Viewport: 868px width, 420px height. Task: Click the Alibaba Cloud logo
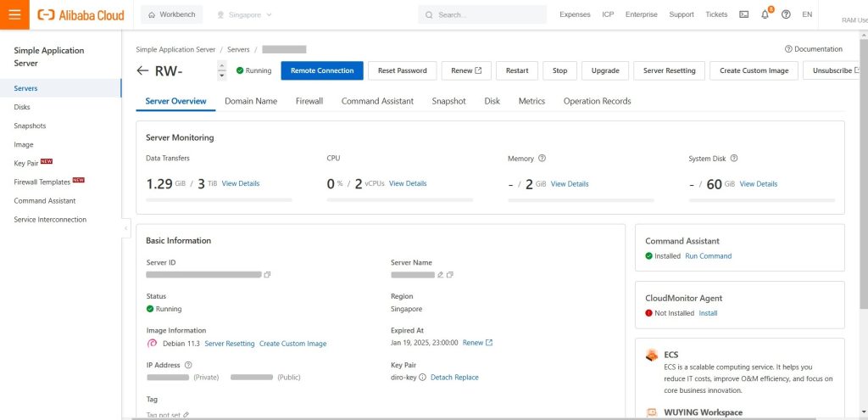click(x=81, y=15)
